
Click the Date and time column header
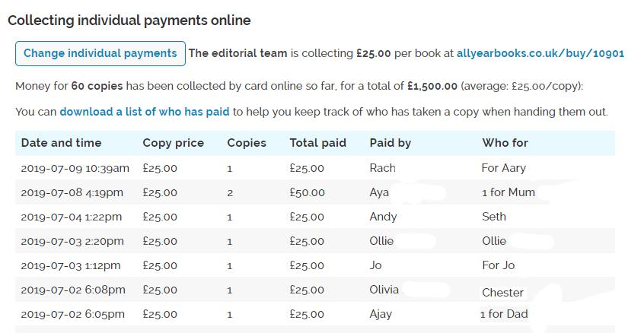click(61, 143)
